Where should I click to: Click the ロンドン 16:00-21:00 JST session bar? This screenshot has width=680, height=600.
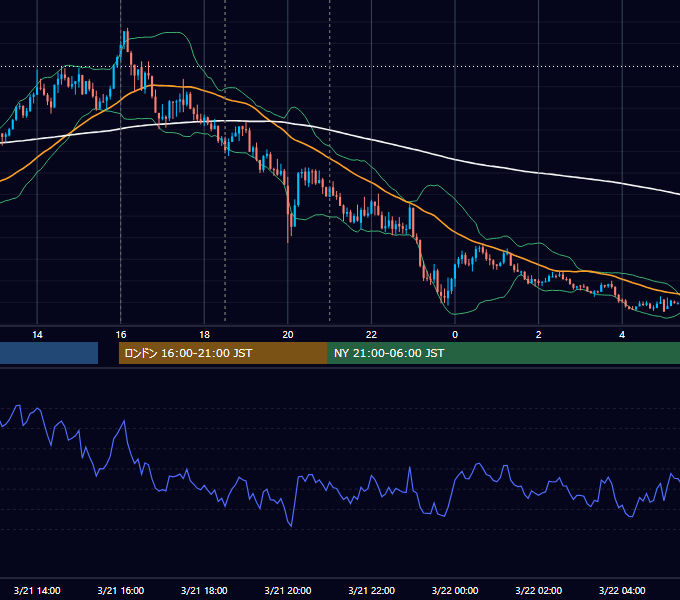(223, 353)
